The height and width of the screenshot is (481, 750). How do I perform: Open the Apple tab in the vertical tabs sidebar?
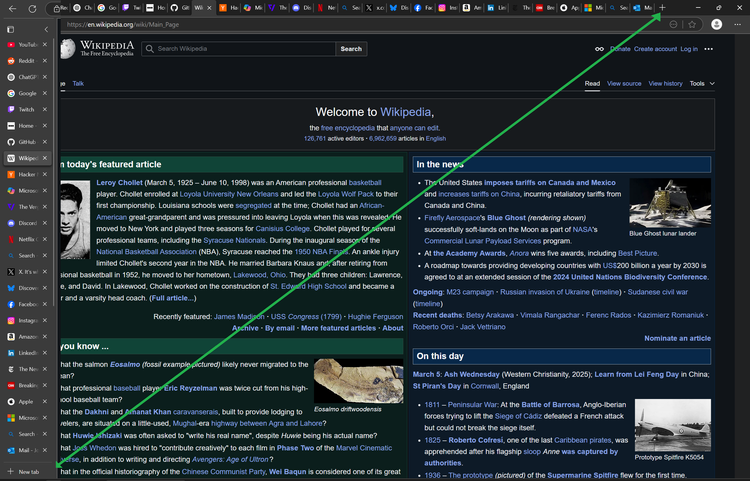[24, 402]
